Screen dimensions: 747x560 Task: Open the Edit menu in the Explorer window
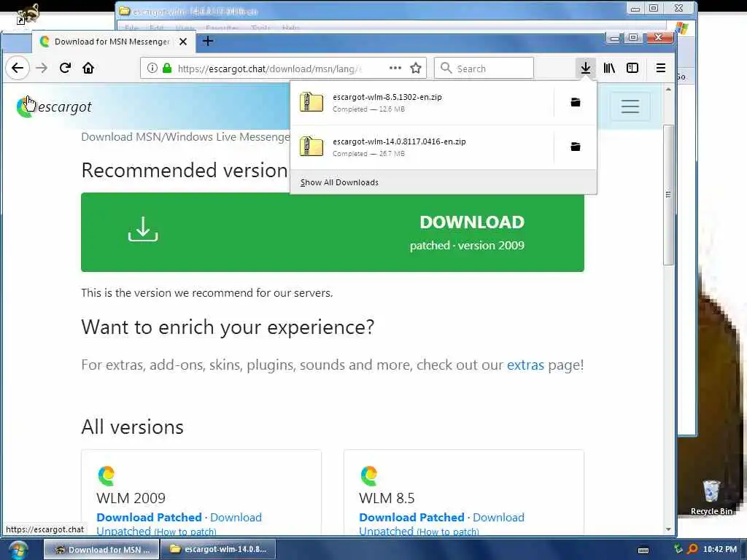pyautogui.click(x=156, y=28)
